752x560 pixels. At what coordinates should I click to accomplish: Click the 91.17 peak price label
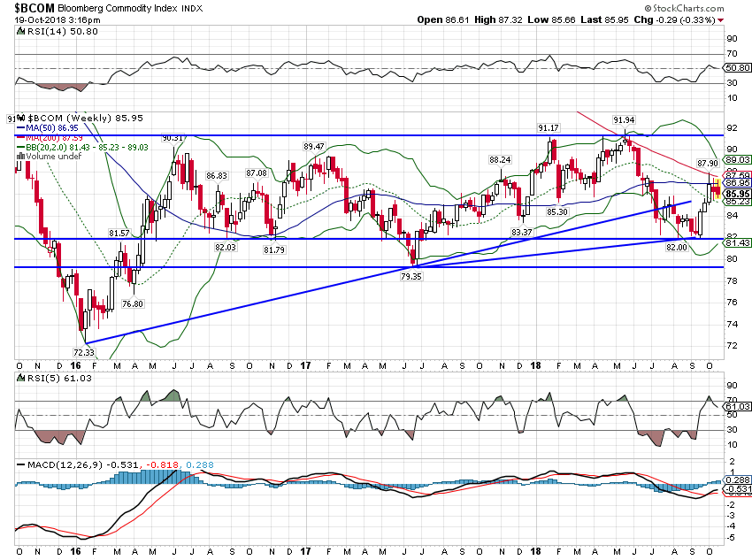(x=549, y=128)
